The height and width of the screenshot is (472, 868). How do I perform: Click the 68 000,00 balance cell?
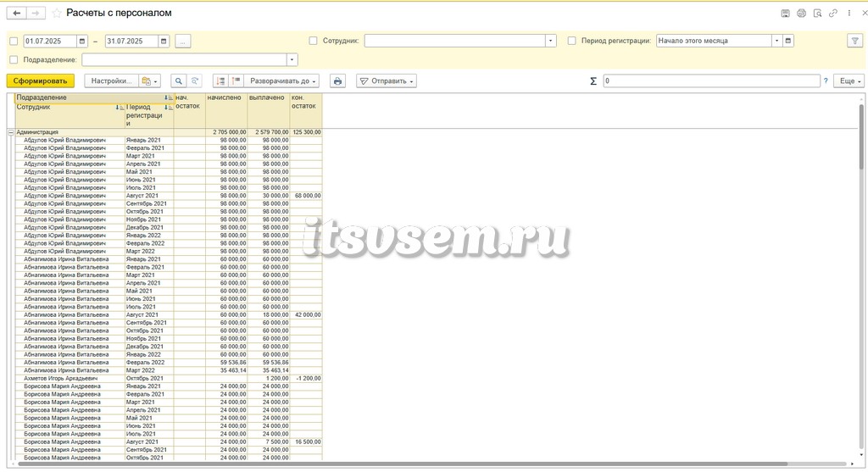pyautogui.click(x=306, y=196)
